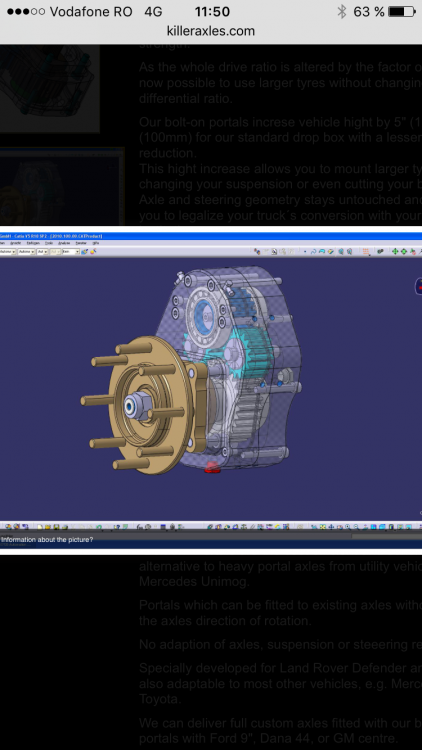Screen dimensions: 422x750
Task: Tap the Bluetooth icon in status bar
Action: click(342, 11)
